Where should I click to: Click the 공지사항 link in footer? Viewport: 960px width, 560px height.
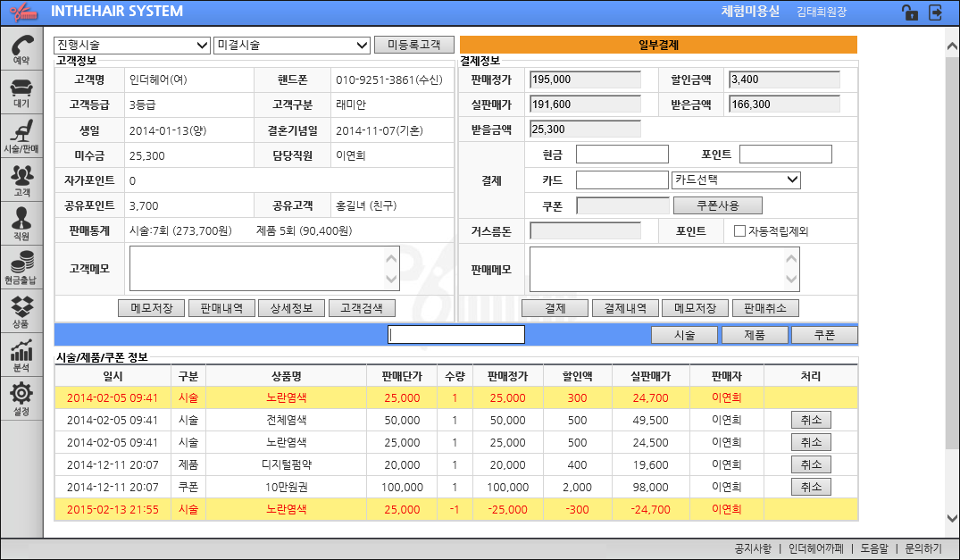tap(751, 548)
